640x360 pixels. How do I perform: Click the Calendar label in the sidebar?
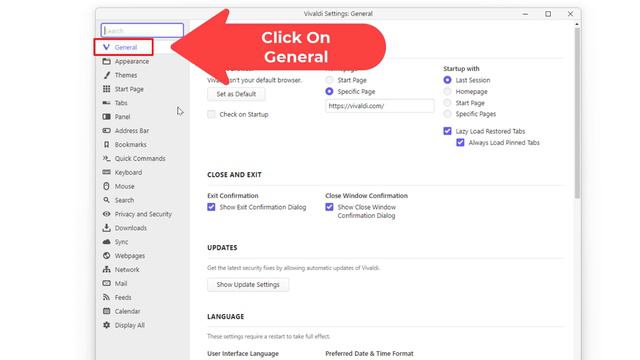[x=127, y=311]
